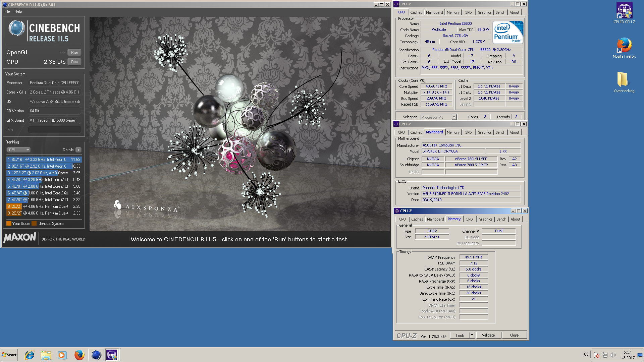Open SPD tab in Memory CPU-Z window
Image resolution: width=644 pixels, height=362 pixels.
470,219
